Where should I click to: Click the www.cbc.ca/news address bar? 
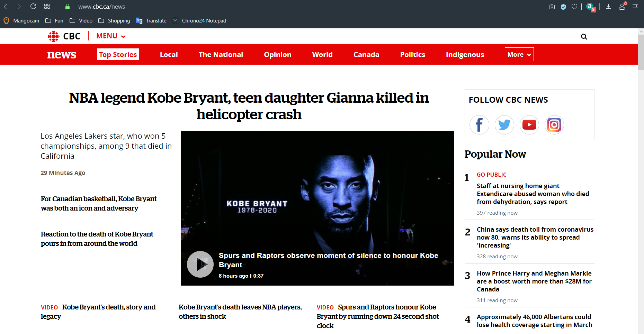click(x=101, y=7)
